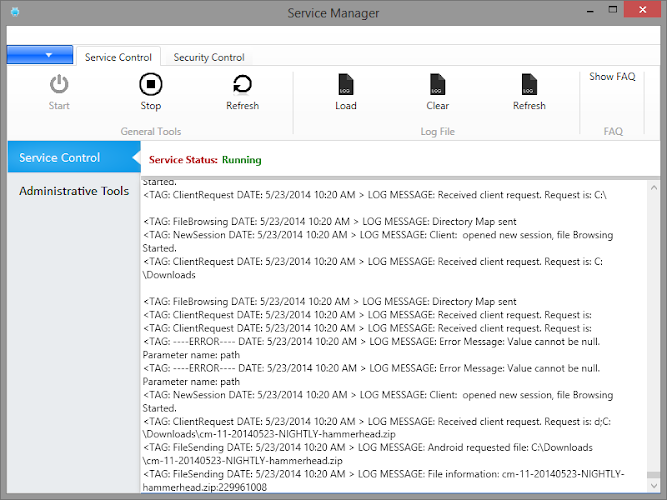667x500 pixels.
Task: Show the FAQ
Action: 612,77
